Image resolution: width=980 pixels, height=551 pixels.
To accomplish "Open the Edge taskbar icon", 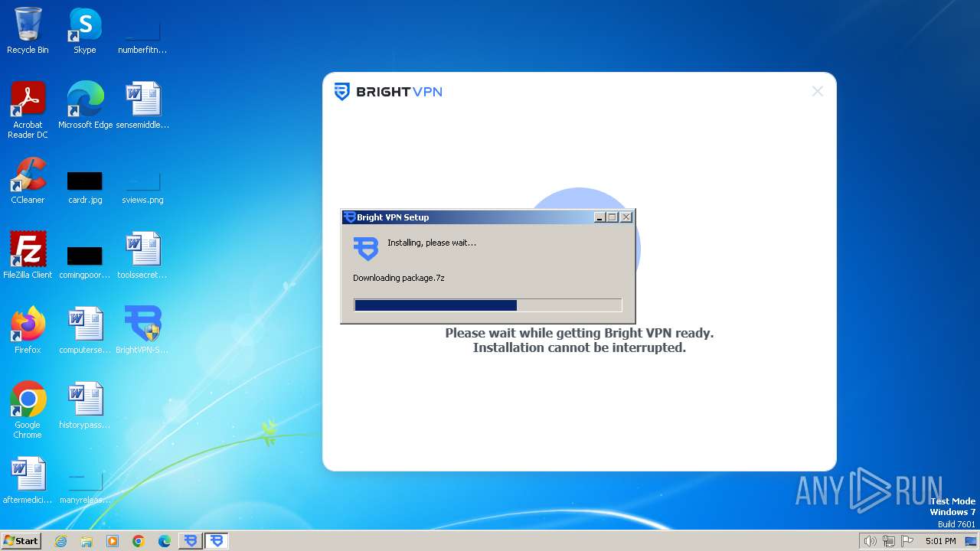I will point(165,541).
